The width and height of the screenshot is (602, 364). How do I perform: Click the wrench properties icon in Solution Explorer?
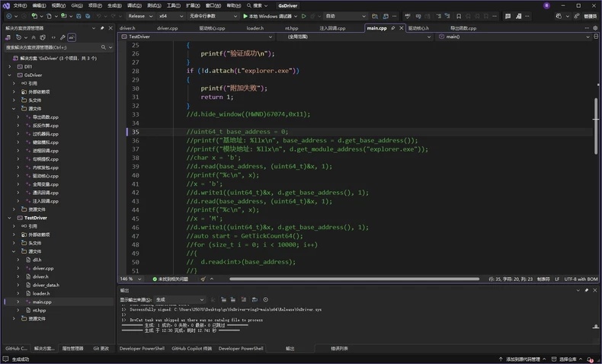click(x=62, y=37)
